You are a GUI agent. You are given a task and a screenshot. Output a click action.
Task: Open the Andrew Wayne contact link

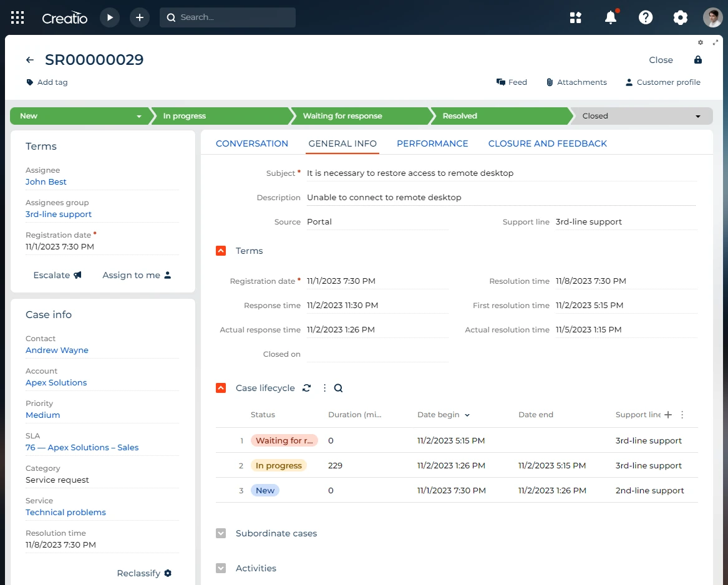[x=57, y=350]
